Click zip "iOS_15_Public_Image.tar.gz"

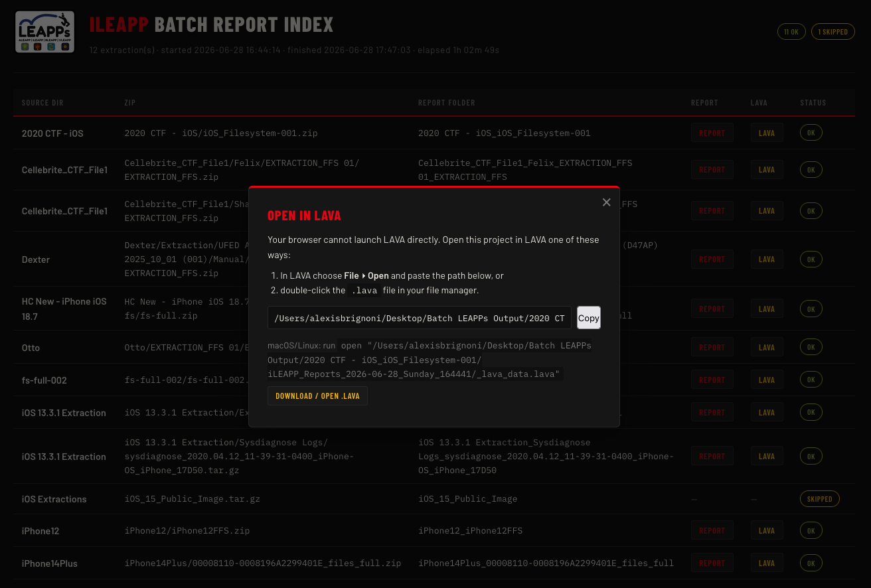(x=192, y=498)
